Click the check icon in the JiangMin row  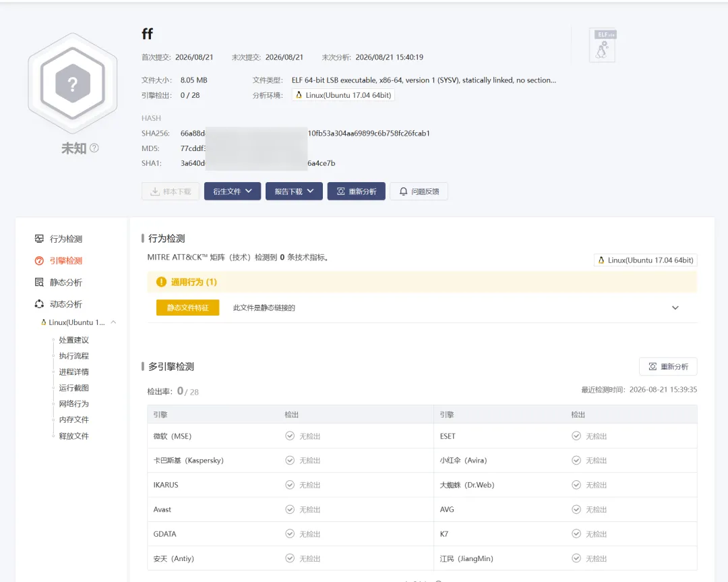pos(576,558)
